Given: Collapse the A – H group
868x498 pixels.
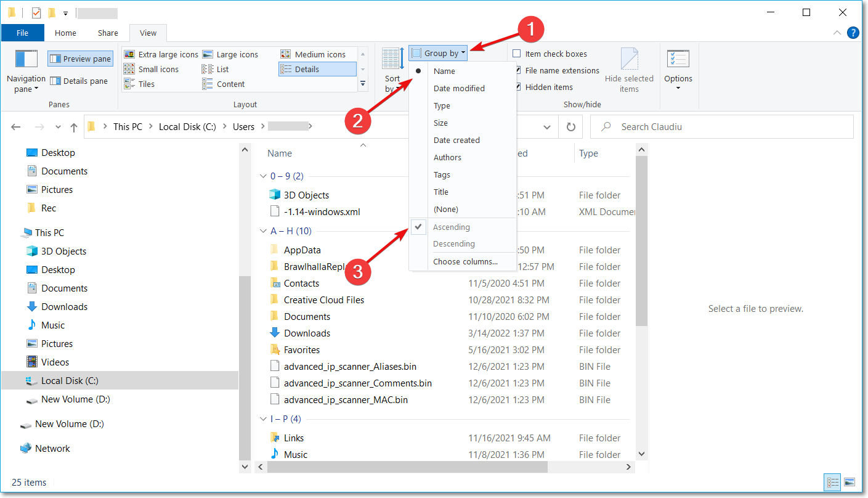Looking at the screenshot, I should [263, 231].
